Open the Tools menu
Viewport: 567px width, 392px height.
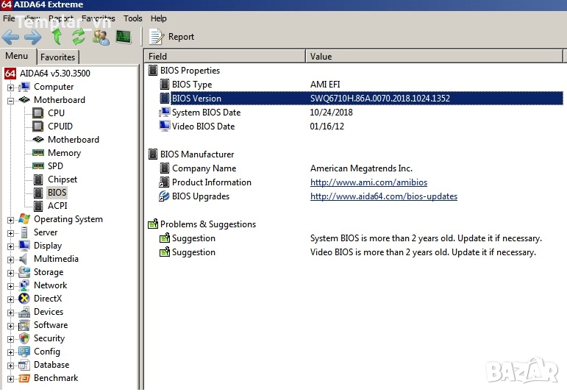click(133, 18)
